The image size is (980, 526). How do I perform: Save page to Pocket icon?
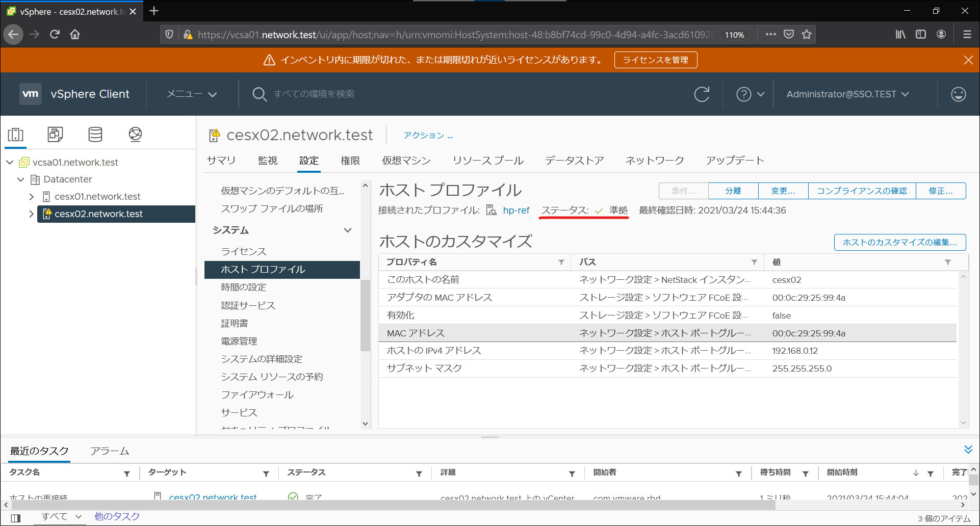pyautogui.click(x=789, y=34)
